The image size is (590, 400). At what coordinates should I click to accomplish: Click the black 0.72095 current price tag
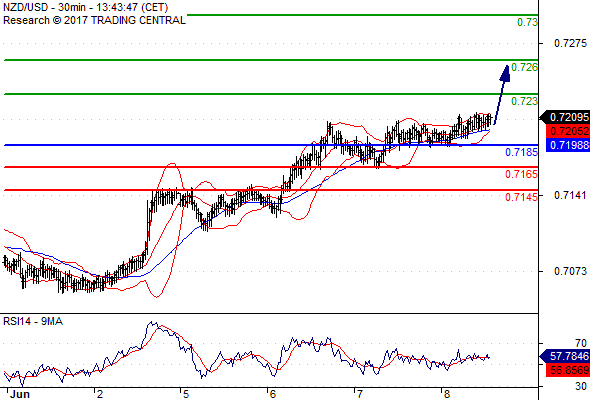pos(566,117)
